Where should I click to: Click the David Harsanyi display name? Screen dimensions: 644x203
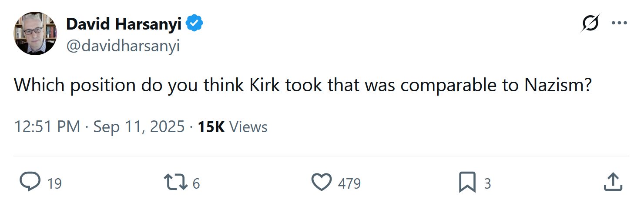click(x=124, y=24)
